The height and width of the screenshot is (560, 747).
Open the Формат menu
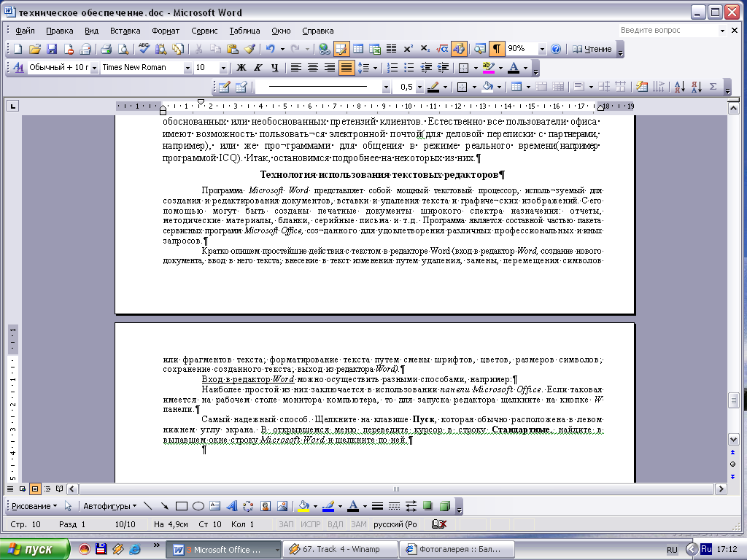(x=166, y=31)
